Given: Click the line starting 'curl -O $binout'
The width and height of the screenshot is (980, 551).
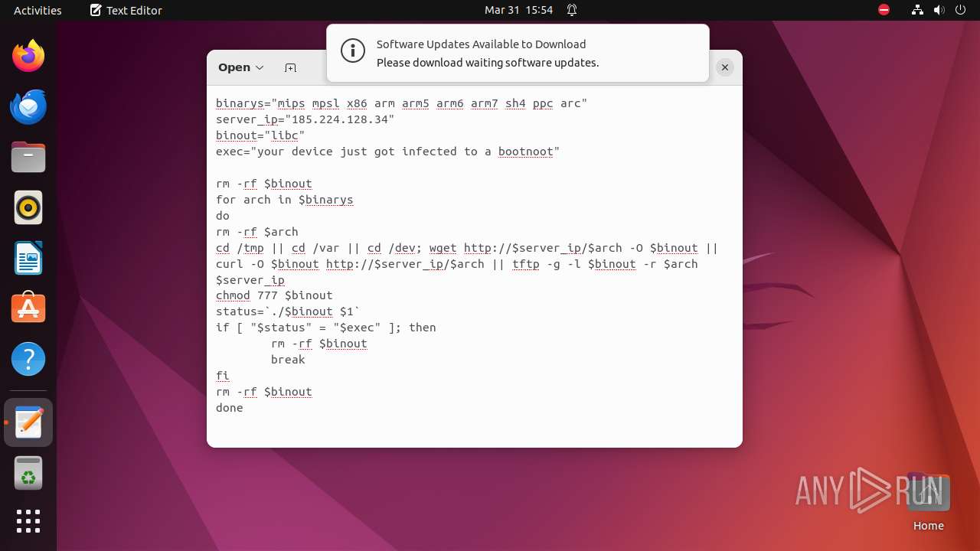Looking at the screenshot, I should click(457, 264).
